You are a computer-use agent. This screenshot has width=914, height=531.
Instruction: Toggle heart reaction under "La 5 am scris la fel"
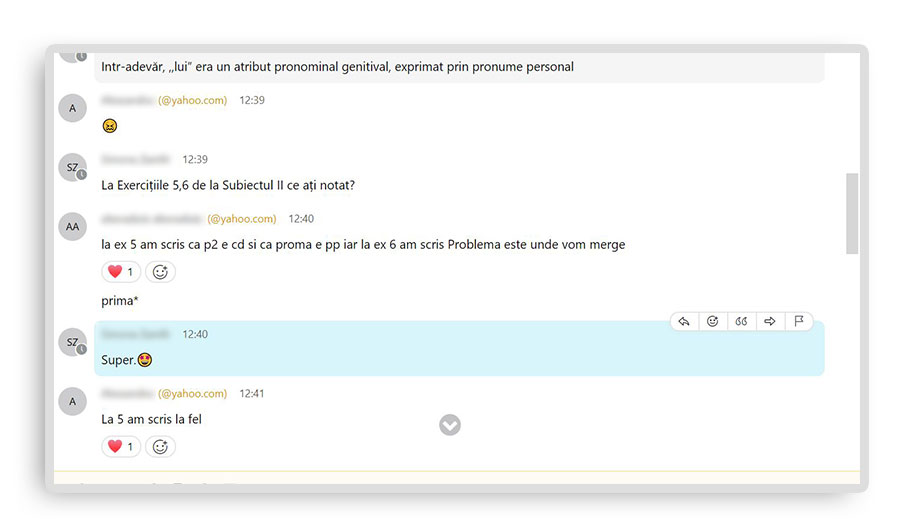(120, 447)
